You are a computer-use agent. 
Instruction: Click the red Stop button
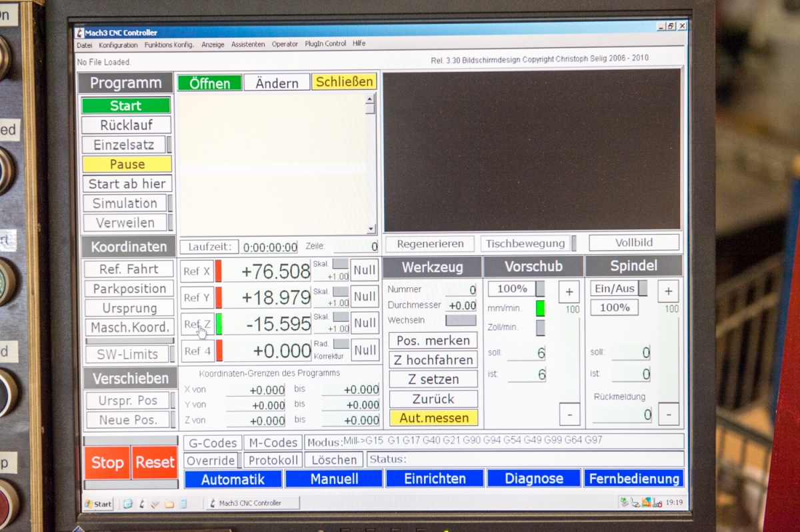click(x=107, y=463)
